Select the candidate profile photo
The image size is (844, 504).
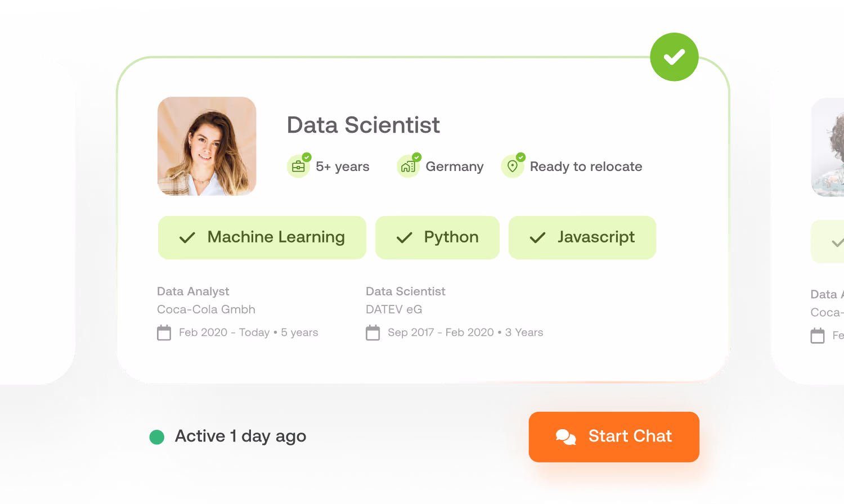pyautogui.click(x=207, y=146)
